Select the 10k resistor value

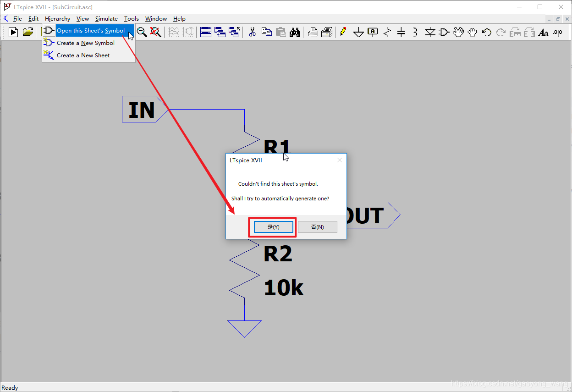click(284, 288)
